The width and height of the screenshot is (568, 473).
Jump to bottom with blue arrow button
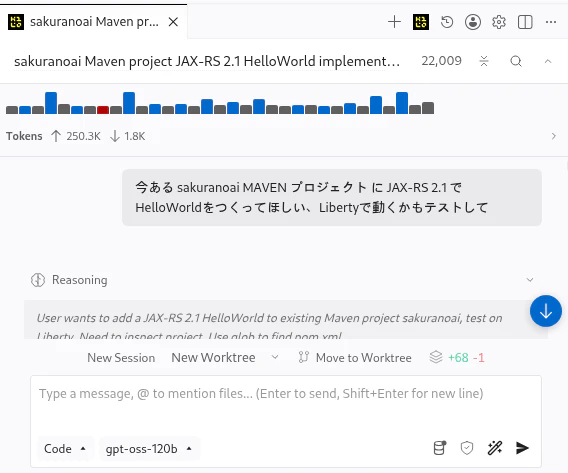(546, 311)
